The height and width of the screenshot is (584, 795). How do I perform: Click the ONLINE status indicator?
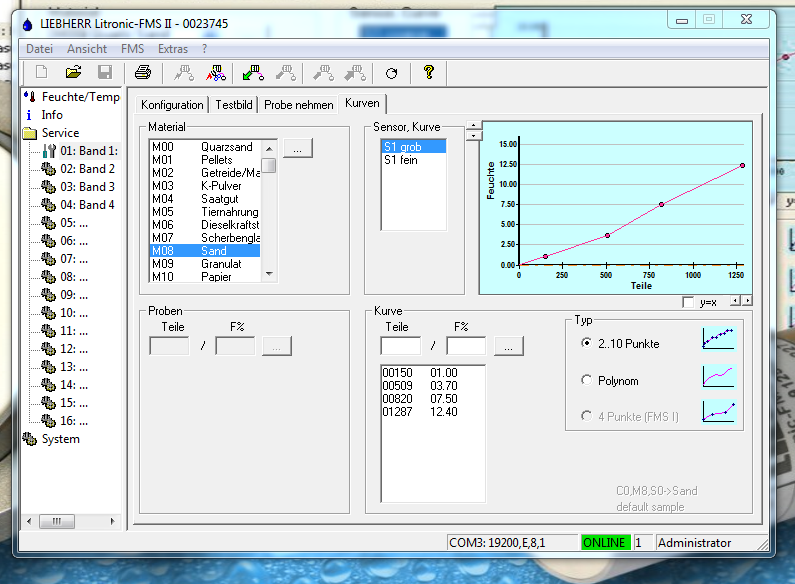point(605,542)
